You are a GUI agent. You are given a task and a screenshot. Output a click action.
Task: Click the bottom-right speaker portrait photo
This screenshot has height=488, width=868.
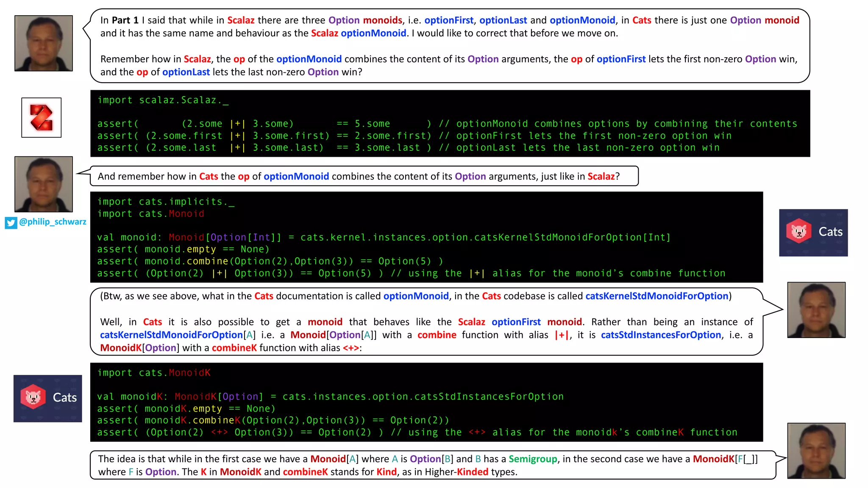point(816,450)
